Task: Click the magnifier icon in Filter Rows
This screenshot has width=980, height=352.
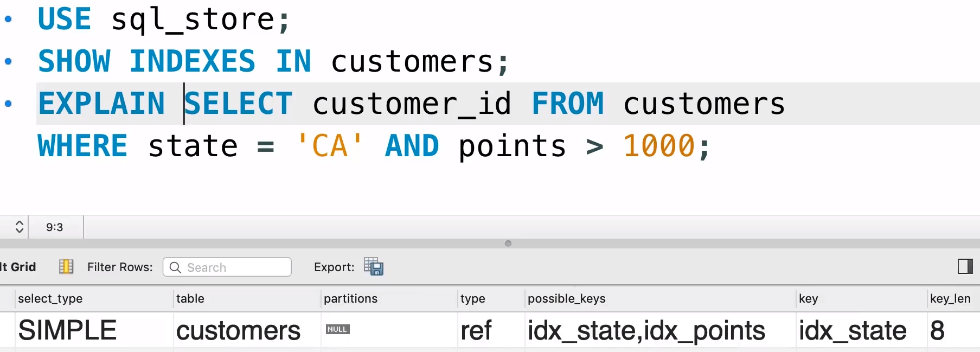Action: click(175, 267)
